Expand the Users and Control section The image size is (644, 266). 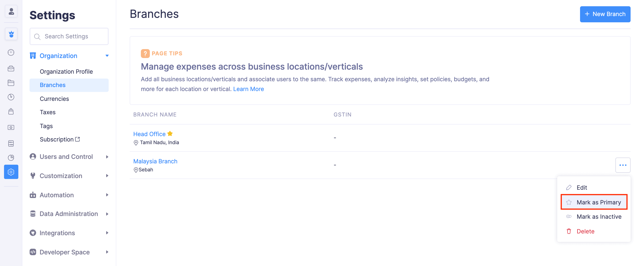click(x=107, y=157)
